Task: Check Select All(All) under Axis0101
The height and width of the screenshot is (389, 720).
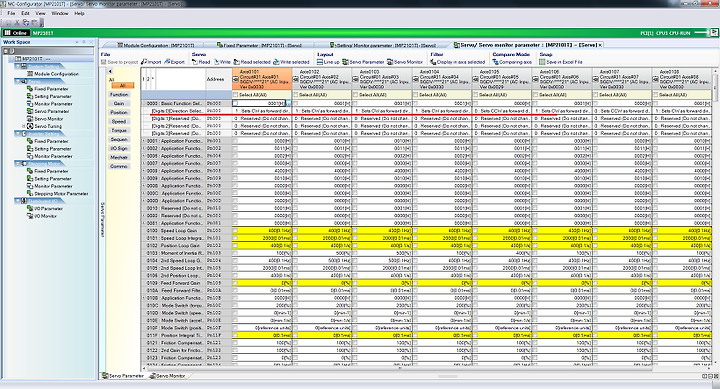Action: pos(235,95)
